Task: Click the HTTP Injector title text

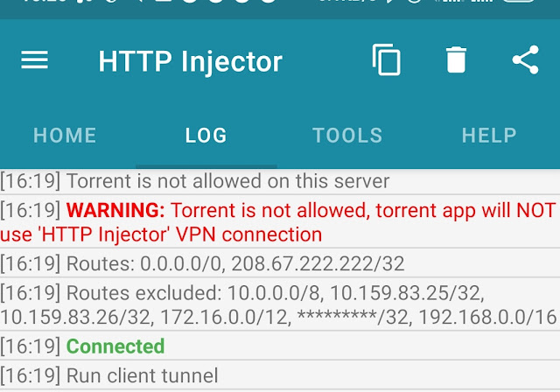Action: tap(190, 61)
